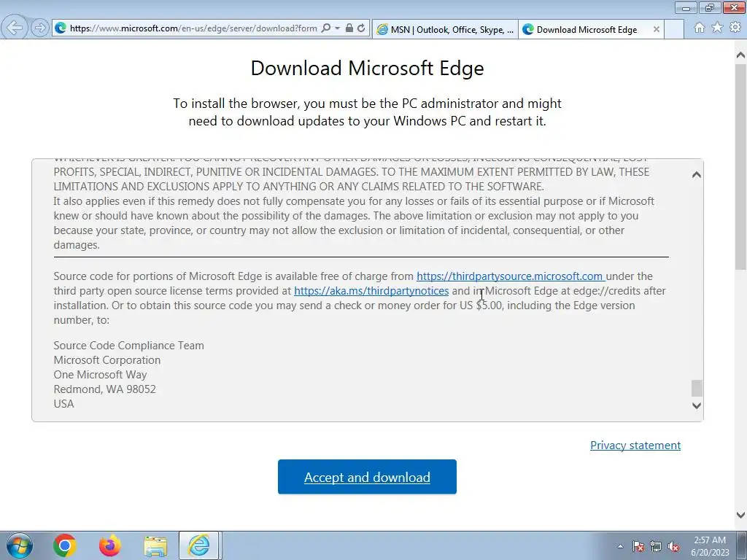Screen dimensions: 747x560
Task: Click the Download Microsoft Edge heading
Action: tap(368, 68)
